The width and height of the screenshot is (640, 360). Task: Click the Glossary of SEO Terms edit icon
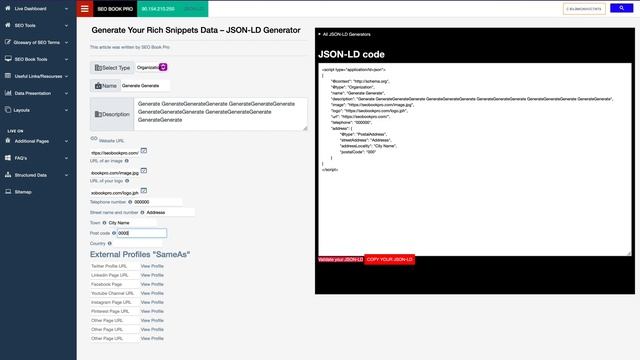[x=8, y=42]
